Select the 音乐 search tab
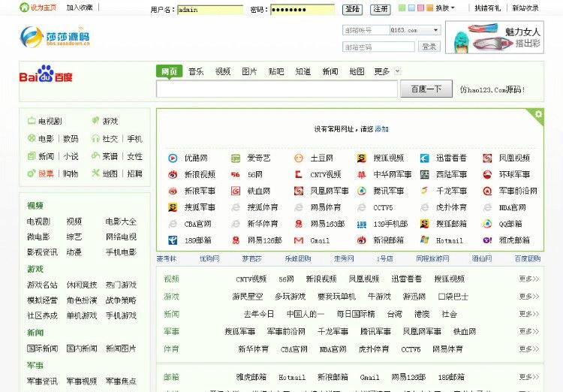Image resolution: width=563 pixels, height=392 pixels. click(x=196, y=71)
